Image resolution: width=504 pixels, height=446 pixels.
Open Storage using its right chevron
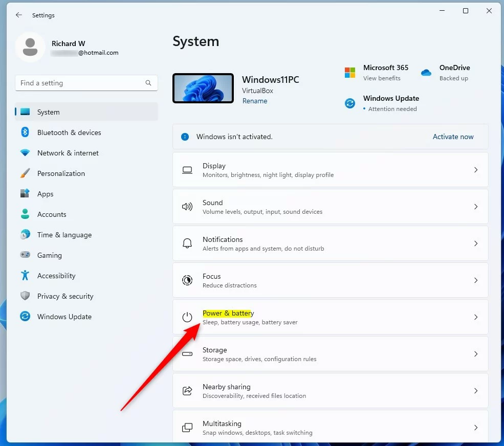(475, 354)
